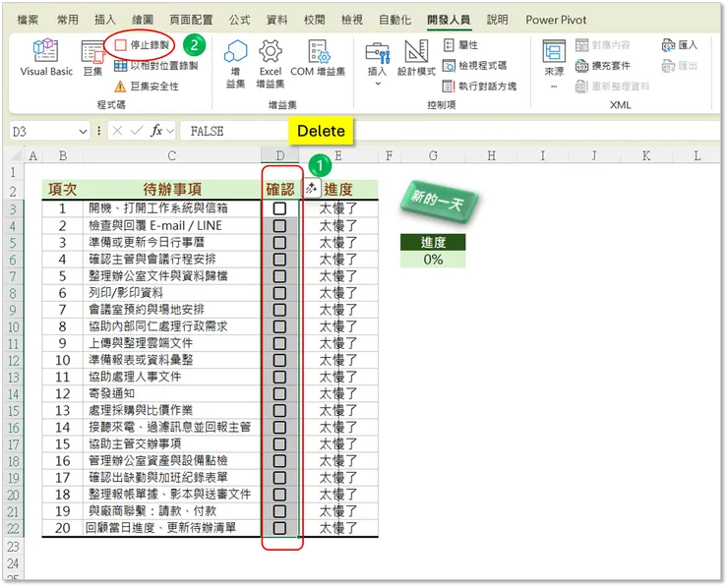Switch to 檔案 tab

tap(28, 20)
